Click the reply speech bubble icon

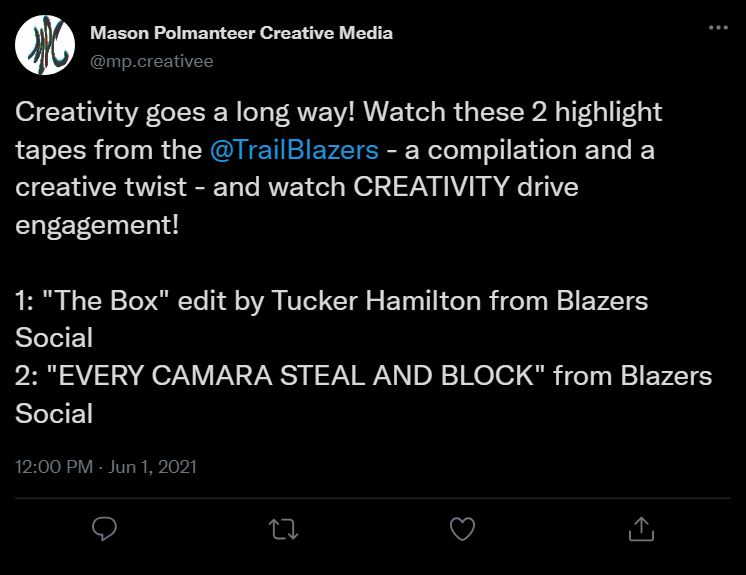tap(105, 528)
